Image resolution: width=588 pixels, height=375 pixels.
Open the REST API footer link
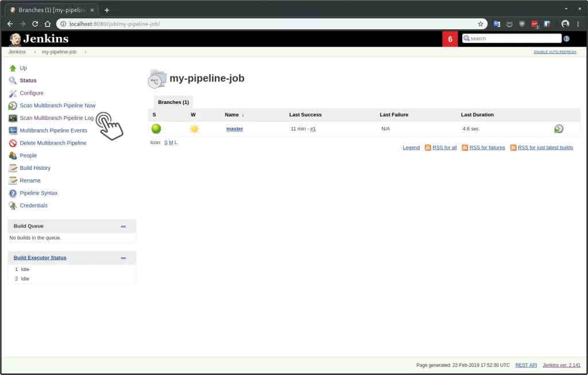pyautogui.click(x=526, y=365)
